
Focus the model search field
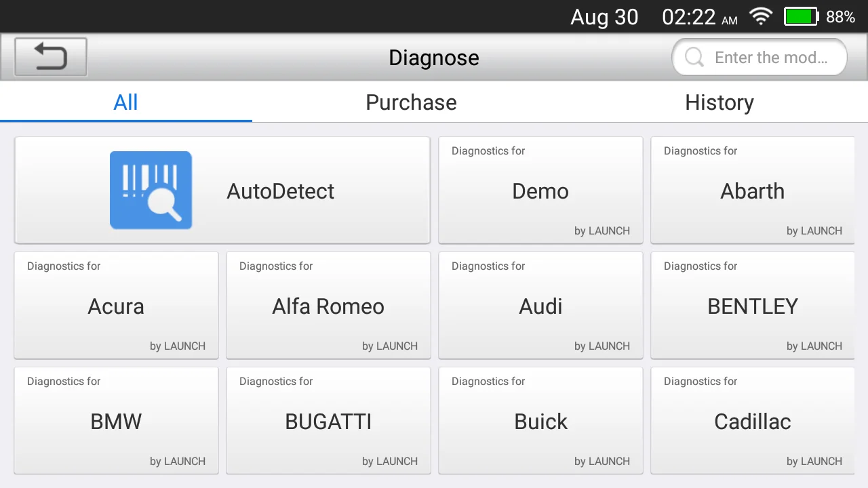(x=759, y=58)
